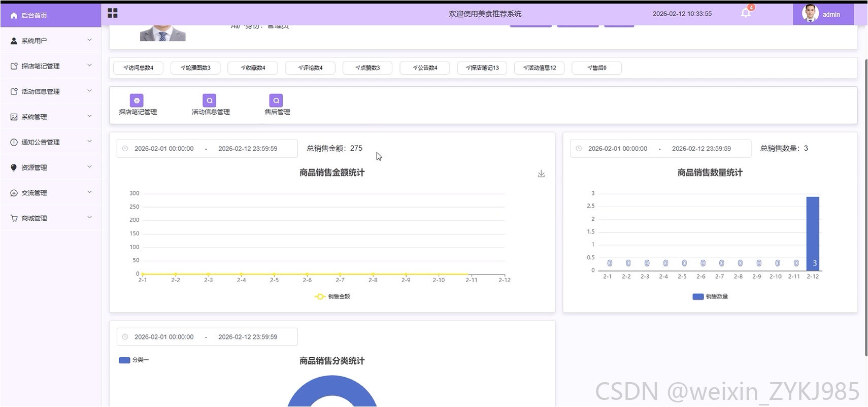This screenshot has height=407, width=868.
Task: Toggle the 分类一 legend entry
Action: click(133, 360)
